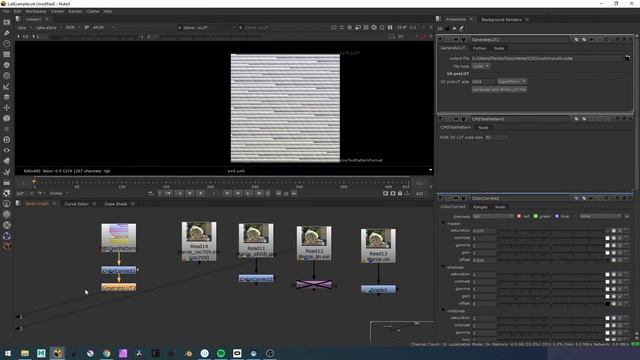Open the Keyer nodes toolbar icon

coord(7,86)
